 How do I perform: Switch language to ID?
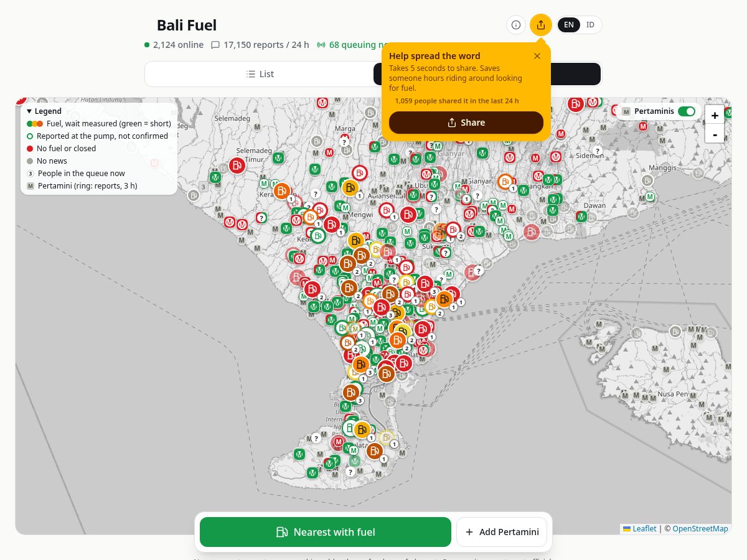590,25
